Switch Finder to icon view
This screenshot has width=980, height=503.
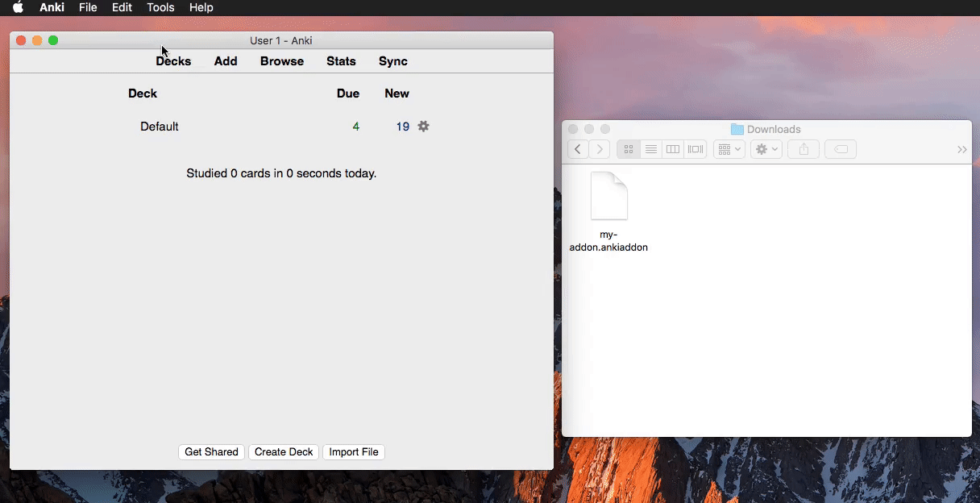629,149
